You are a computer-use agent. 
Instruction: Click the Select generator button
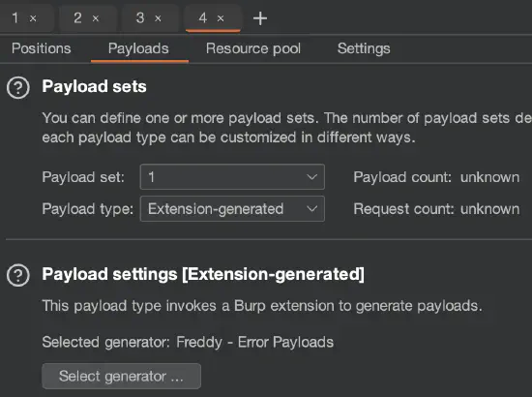122,376
